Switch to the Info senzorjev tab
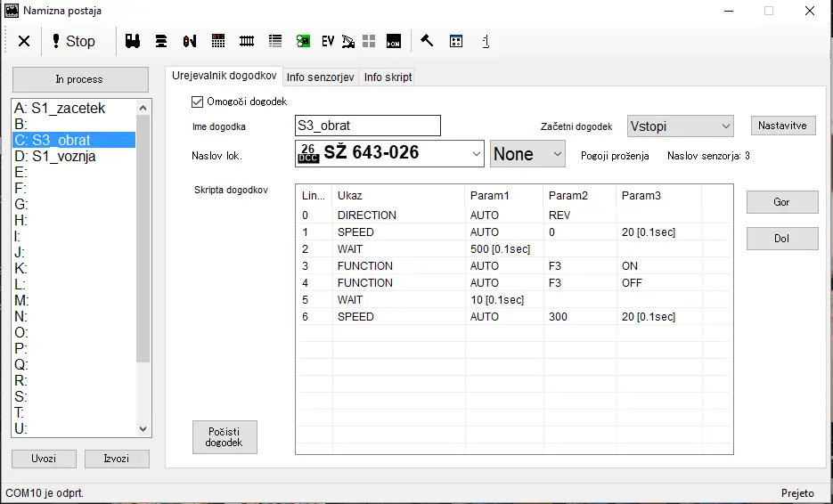The image size is (833, 504). (321, 77)
